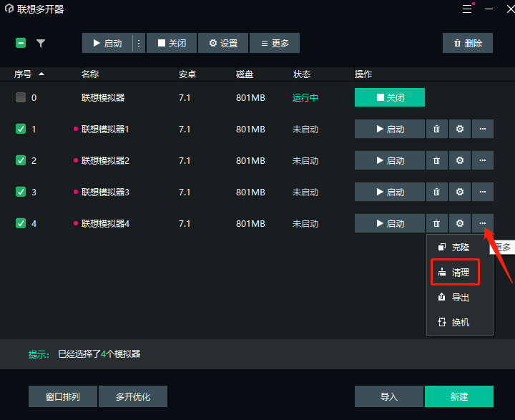515x420 pixels.
Task: Start 联想模拟器2
Action: click(390, 160)
